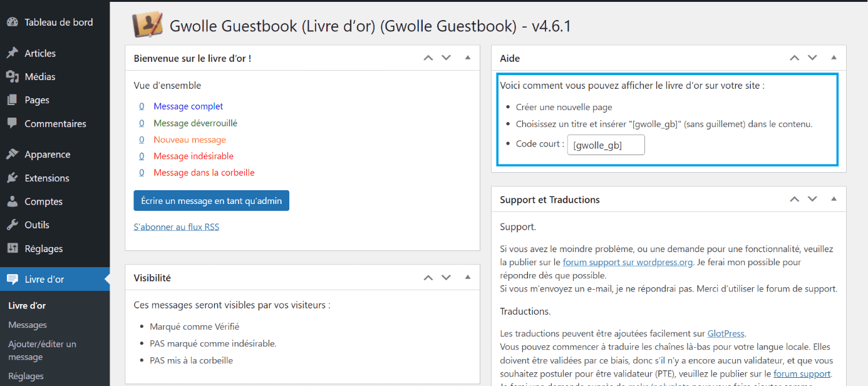The image size is (868, 386).
Task: Open Outils via the wrench icon
Action: [x=12, y=225]
